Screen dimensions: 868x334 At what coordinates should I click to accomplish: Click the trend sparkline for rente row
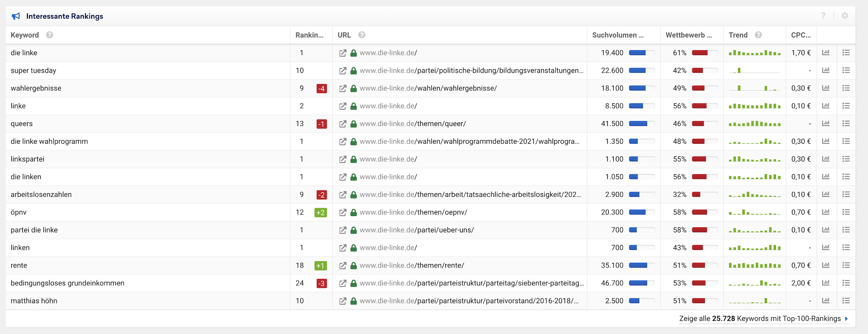pyautogui.click(x=755, y=265)
